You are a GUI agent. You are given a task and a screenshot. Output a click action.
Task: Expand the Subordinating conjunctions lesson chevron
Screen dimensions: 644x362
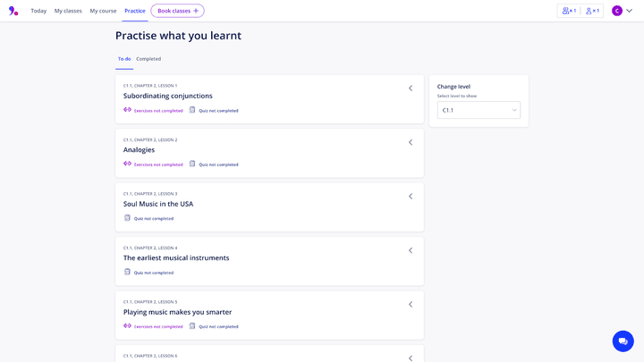coord(411,88)
